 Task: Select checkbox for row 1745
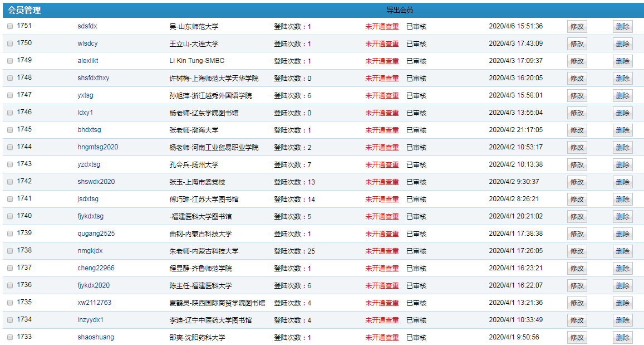[10, 130]
